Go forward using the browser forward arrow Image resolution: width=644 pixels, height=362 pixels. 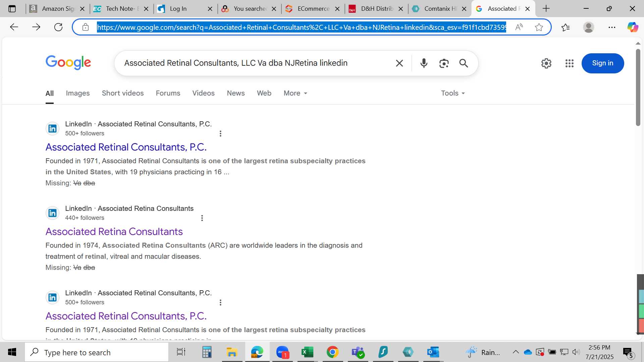36,27
